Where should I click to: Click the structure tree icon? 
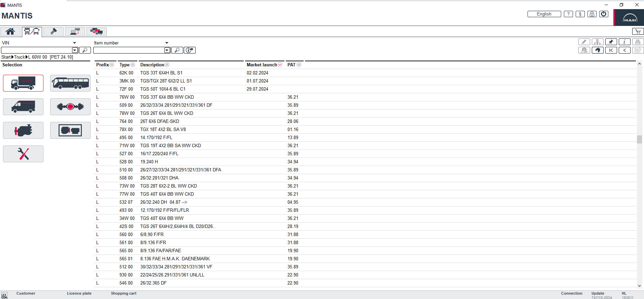[598, 42]
